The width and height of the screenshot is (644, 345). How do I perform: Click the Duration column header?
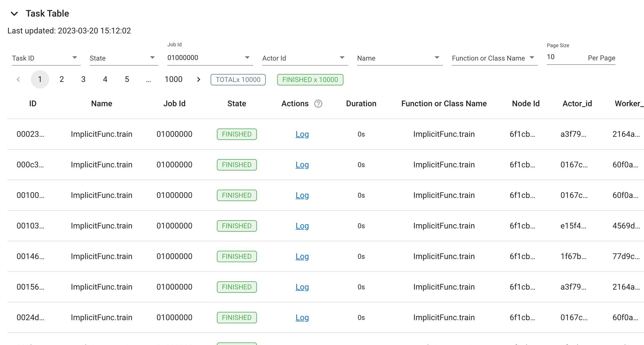pyautogui.click(x=361, y=104)
